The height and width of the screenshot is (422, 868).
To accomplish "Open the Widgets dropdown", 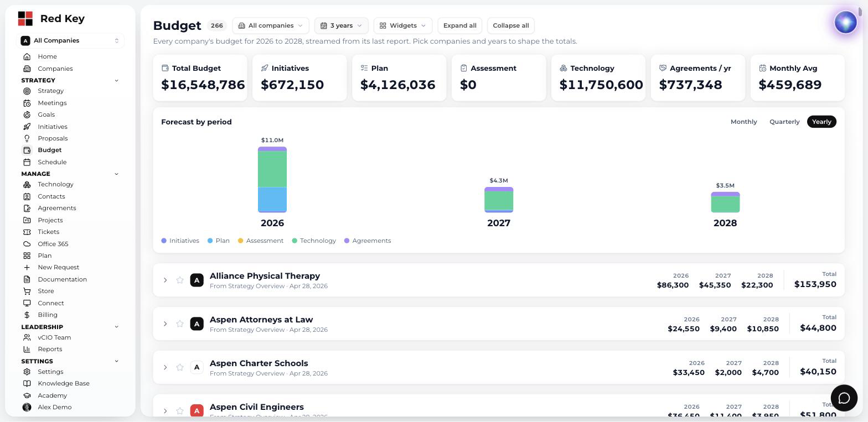I will 403,25.
